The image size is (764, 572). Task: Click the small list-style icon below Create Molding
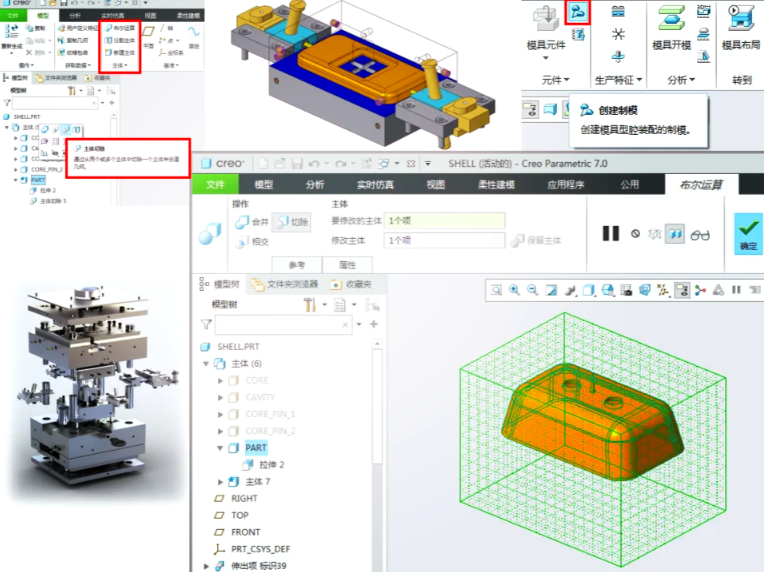pyautogui.click(x=578, y=35)
